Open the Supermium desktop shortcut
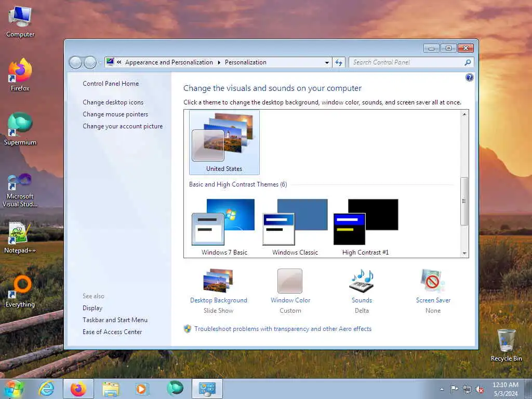Screen dimensions: 532x399 click(20, 129)
